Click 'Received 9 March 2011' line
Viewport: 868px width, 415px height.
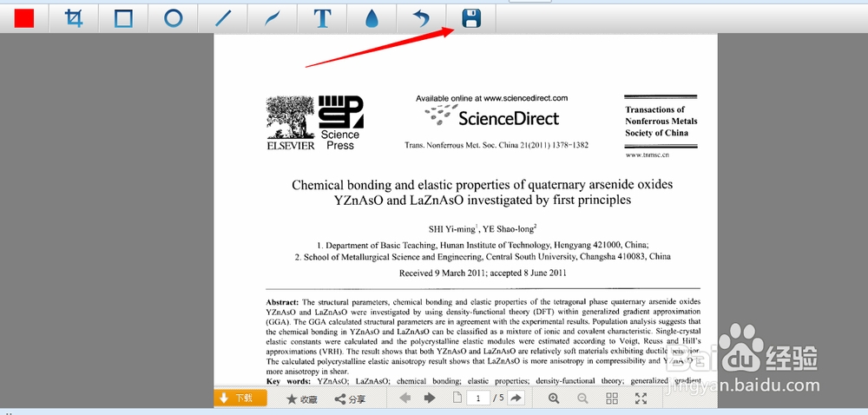pos(482,273)
